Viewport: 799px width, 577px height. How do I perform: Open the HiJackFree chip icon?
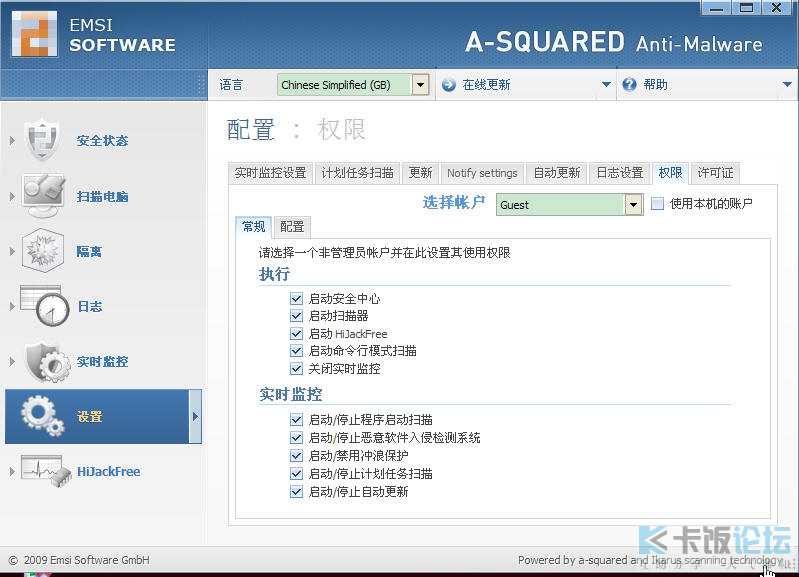45,471
